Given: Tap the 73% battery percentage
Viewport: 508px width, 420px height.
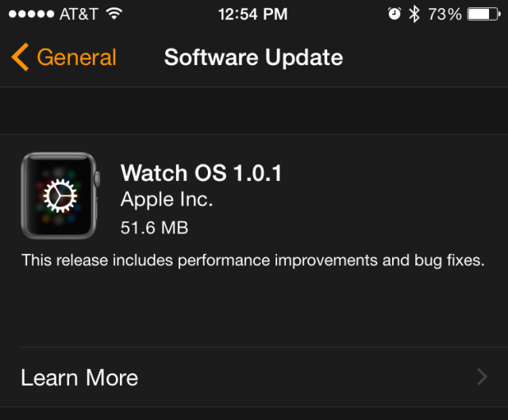Looking at the screenshot, I should click(444, 14).
